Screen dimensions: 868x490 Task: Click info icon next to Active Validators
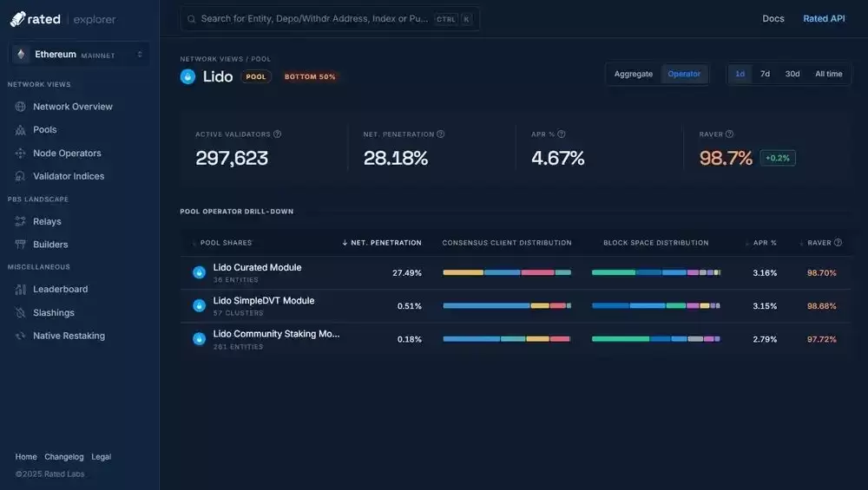coord(278,134)
